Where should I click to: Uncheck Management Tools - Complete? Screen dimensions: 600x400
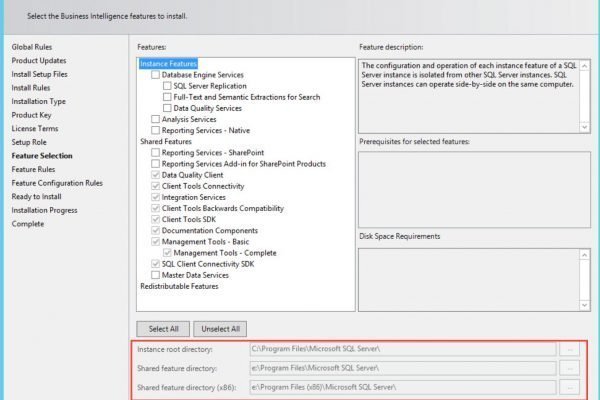coord(166,253)
